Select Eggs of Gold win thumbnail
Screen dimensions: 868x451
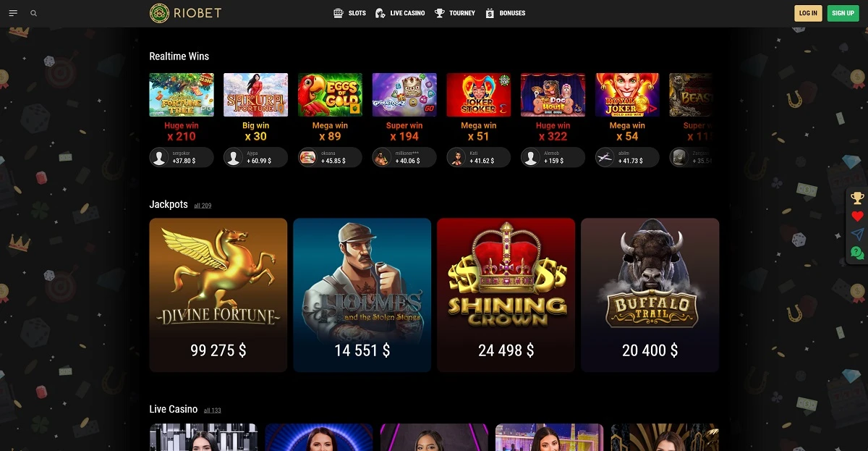[x=331, y=95]
